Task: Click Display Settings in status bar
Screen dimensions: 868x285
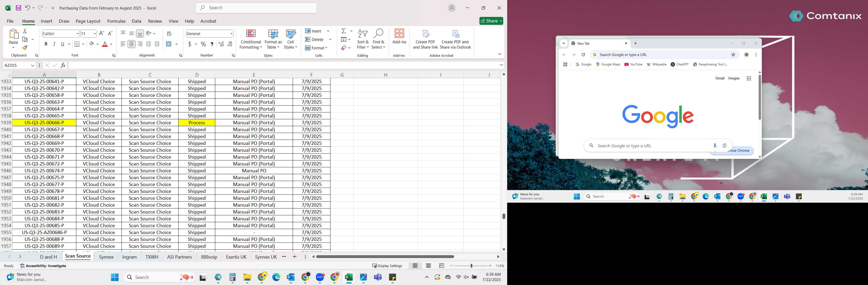Action: (387, 266)
